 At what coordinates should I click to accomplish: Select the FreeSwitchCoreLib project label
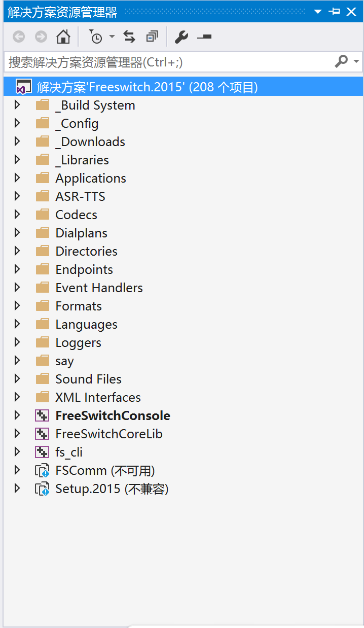tap(109, 434)
